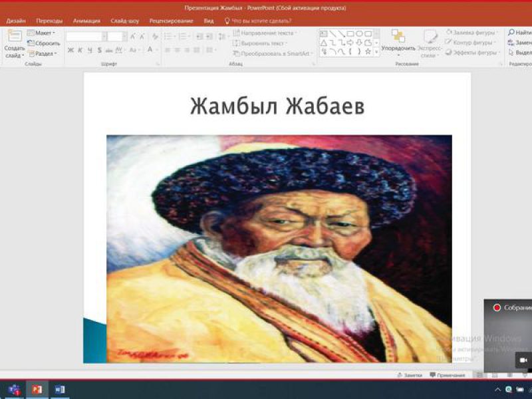Open Заливка фигуры shape fill color

click(x=471, y=33)
